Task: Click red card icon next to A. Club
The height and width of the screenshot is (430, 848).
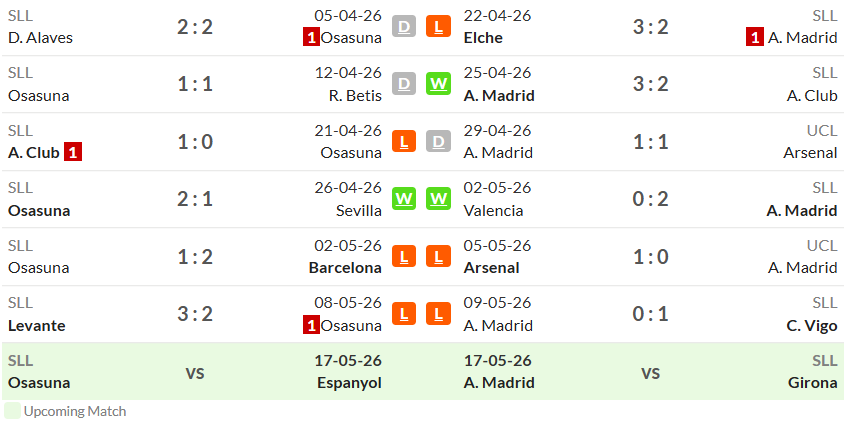Action: (73, 153)
